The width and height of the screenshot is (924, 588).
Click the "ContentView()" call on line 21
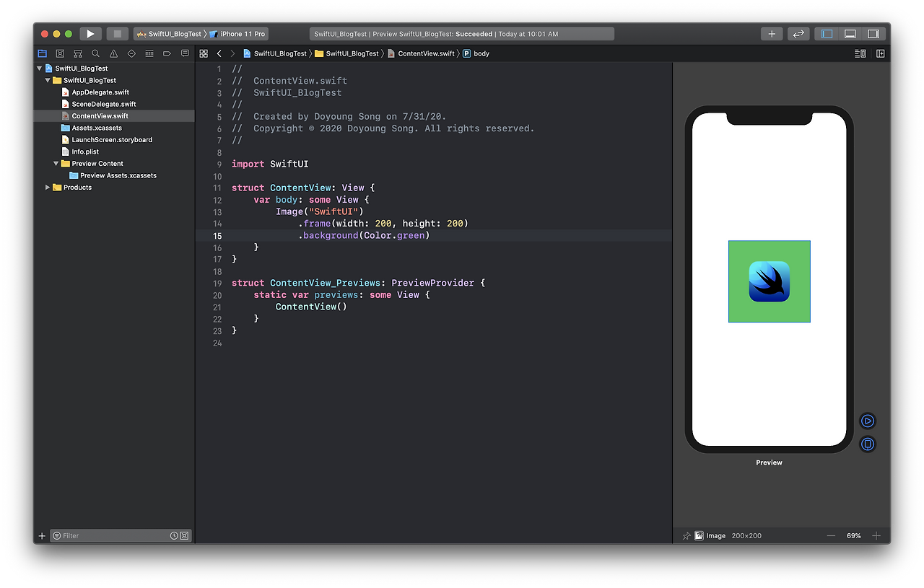click(311, 307)
